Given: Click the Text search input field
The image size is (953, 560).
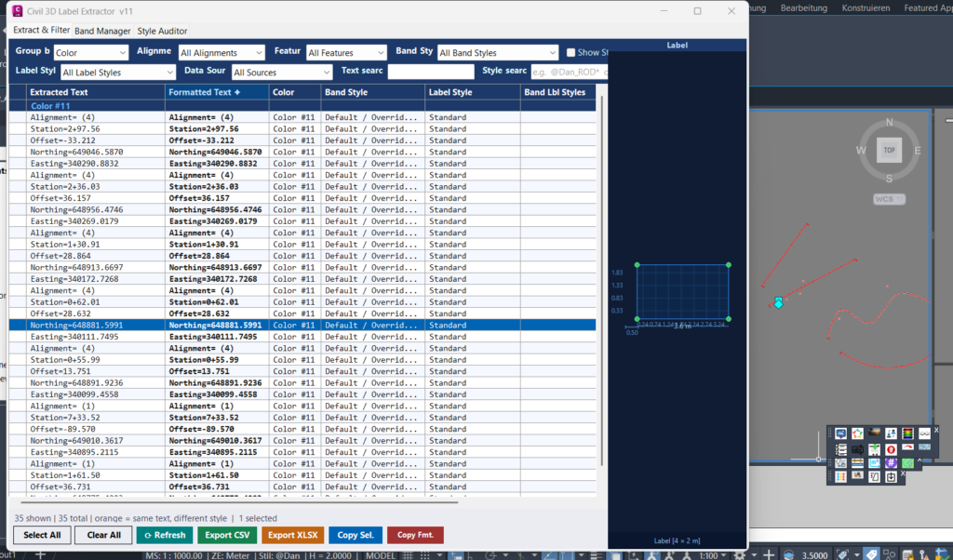Looking at the screenshot, I should point(431,72).
